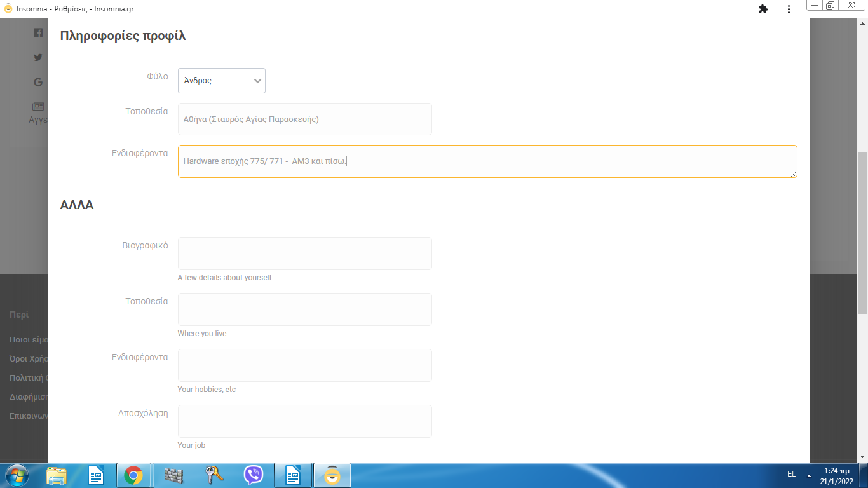Open the Φύλο gender dropdown
The image size is (868, 488).
pos(222,81)
